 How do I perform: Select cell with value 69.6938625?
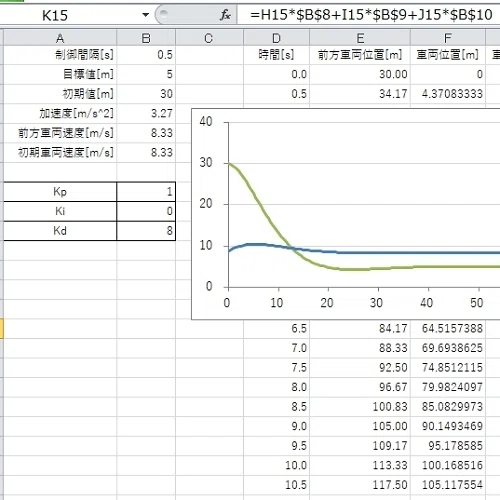(x=448, y=348)
